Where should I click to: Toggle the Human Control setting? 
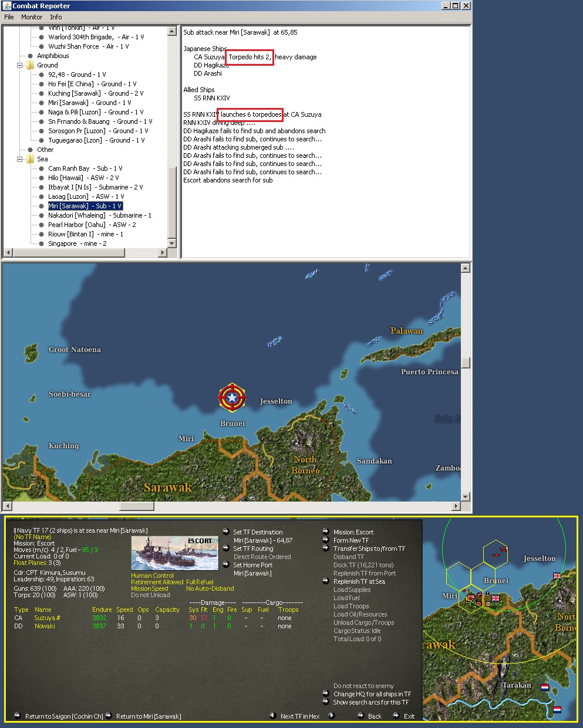tap(152, 575)
